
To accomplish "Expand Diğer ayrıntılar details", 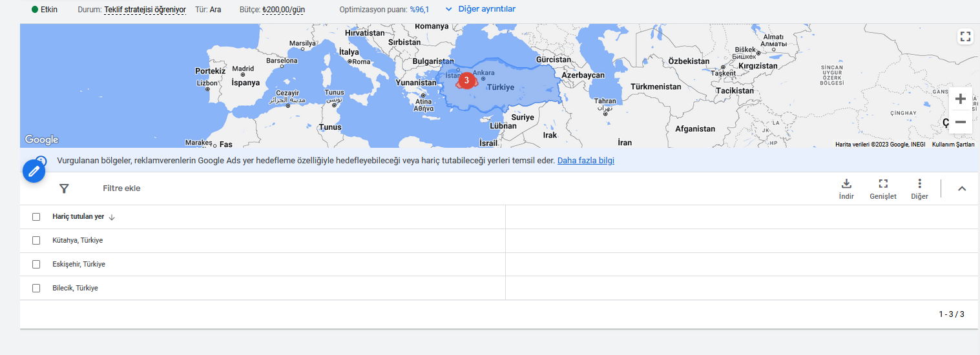I will [481, 9].
